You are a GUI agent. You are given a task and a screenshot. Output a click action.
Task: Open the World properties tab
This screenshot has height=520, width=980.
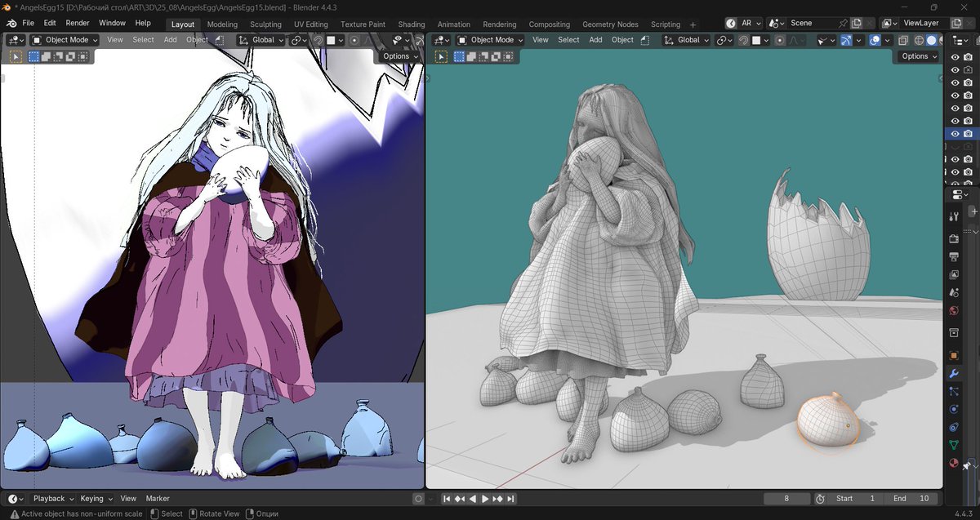953,310
